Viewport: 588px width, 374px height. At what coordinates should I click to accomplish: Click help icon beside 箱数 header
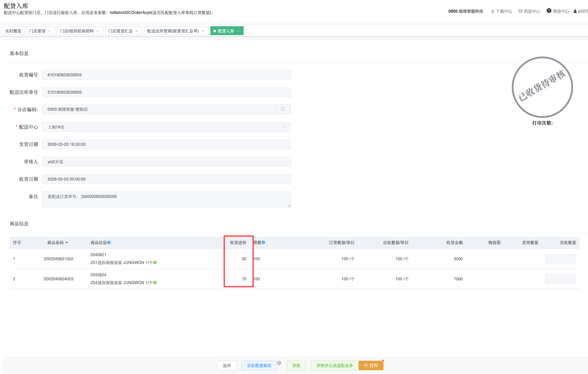[263, 243]
